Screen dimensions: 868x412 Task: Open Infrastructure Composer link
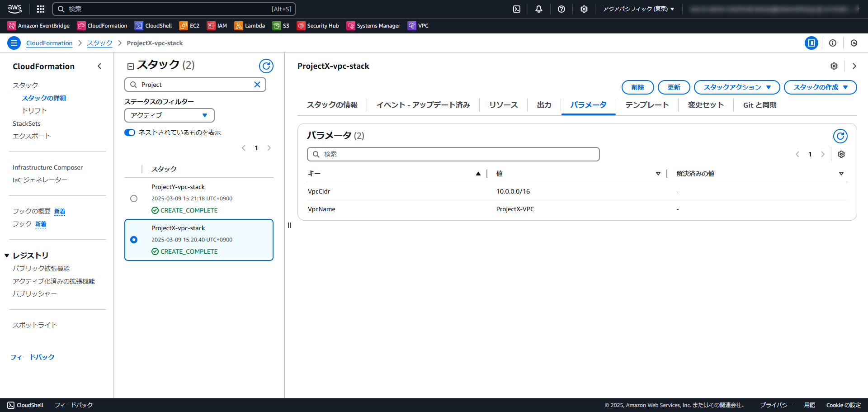tap(48, 167)
